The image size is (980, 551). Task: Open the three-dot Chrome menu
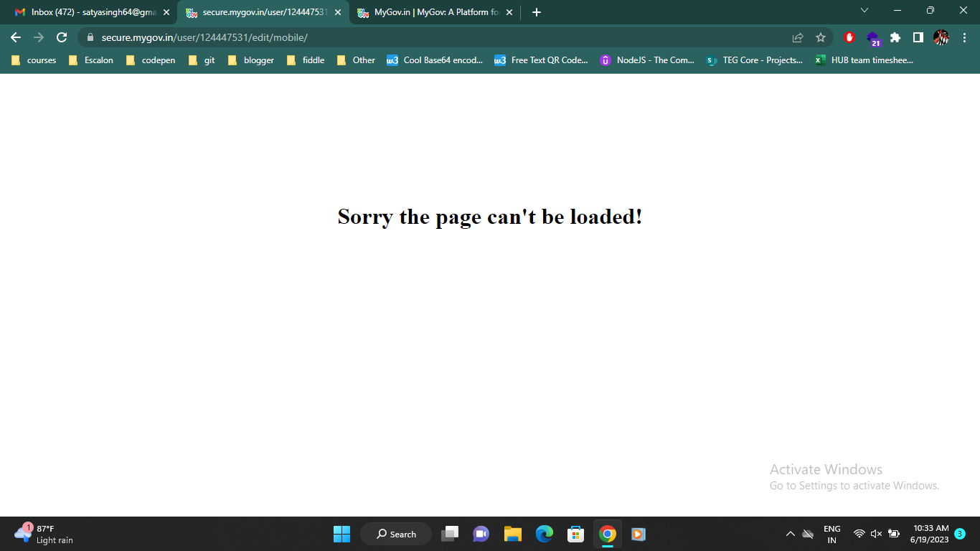pyautogui.click(x=964, y=37)
